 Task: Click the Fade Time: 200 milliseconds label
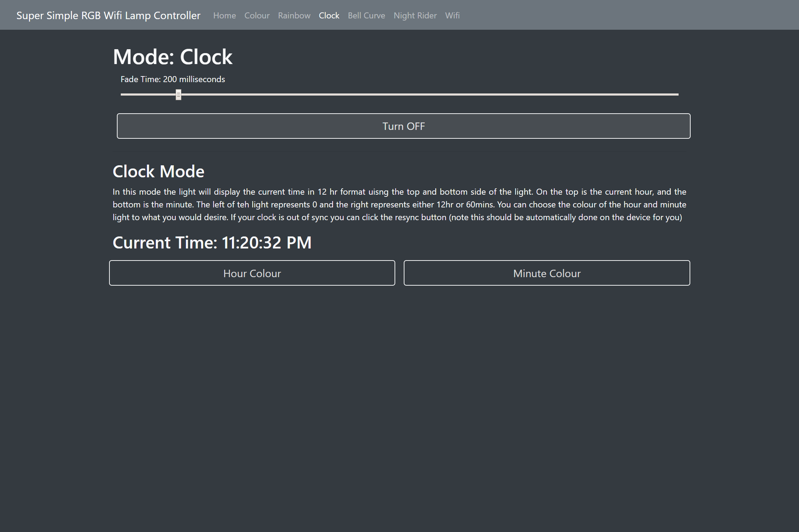click(x=172, y=79)
